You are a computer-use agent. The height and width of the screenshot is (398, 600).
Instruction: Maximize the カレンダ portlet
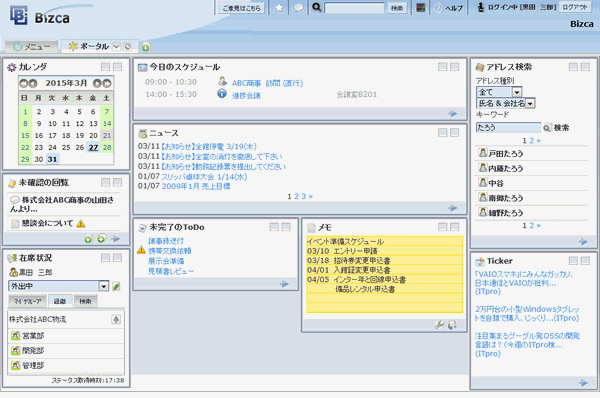(x=117, y=67)
